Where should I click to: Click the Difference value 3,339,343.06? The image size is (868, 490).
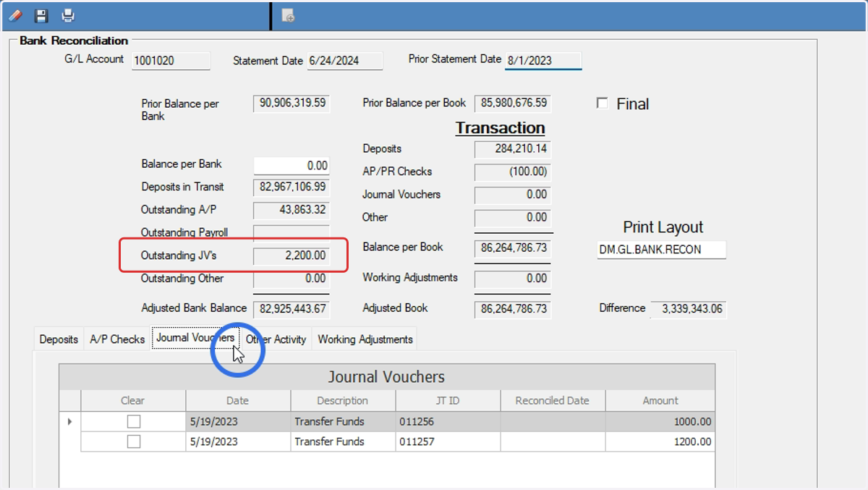coord(689,309)
